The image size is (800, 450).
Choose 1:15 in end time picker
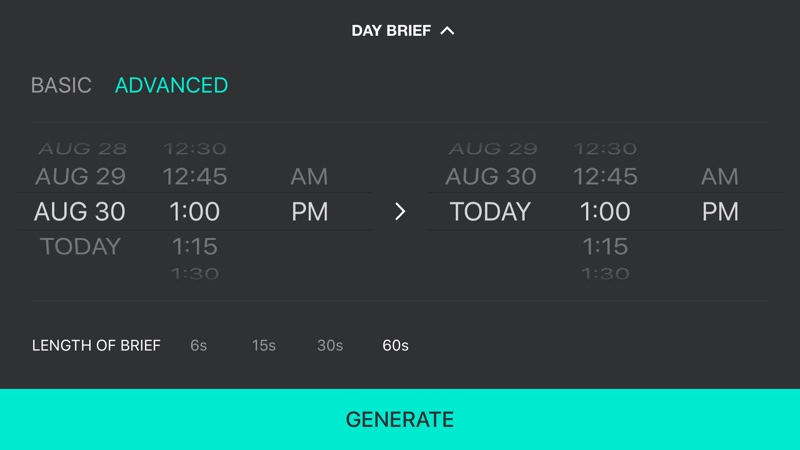(x=605, y=246)
